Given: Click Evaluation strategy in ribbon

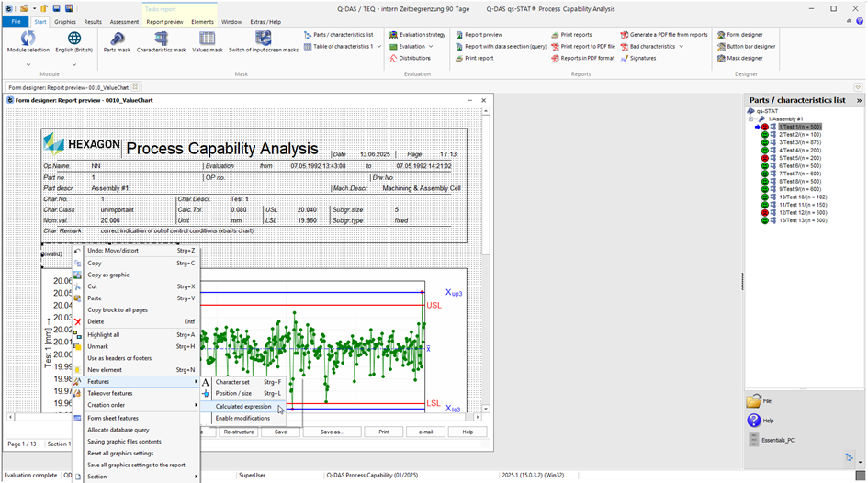Looking at the screenshot, I should (417, 34).
